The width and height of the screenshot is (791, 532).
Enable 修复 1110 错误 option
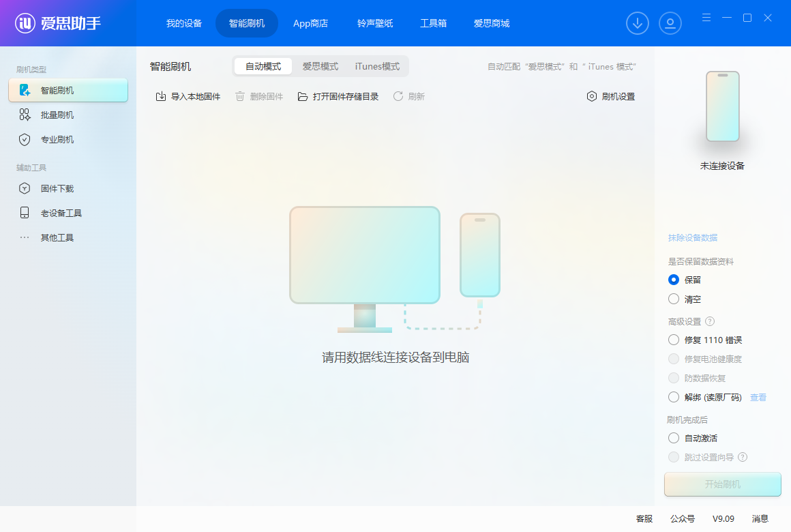[x=674, y=340]
